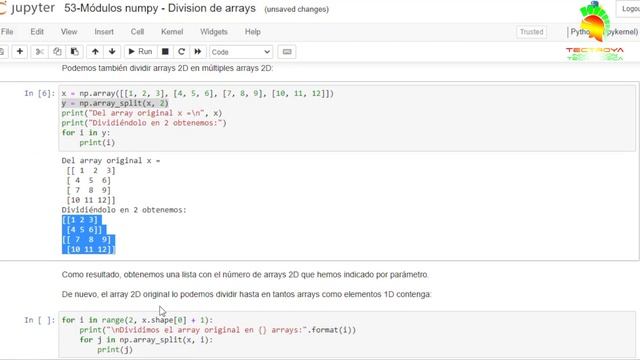Move selected cell up arrow
The image size is (640, 360).
(95, 52)
